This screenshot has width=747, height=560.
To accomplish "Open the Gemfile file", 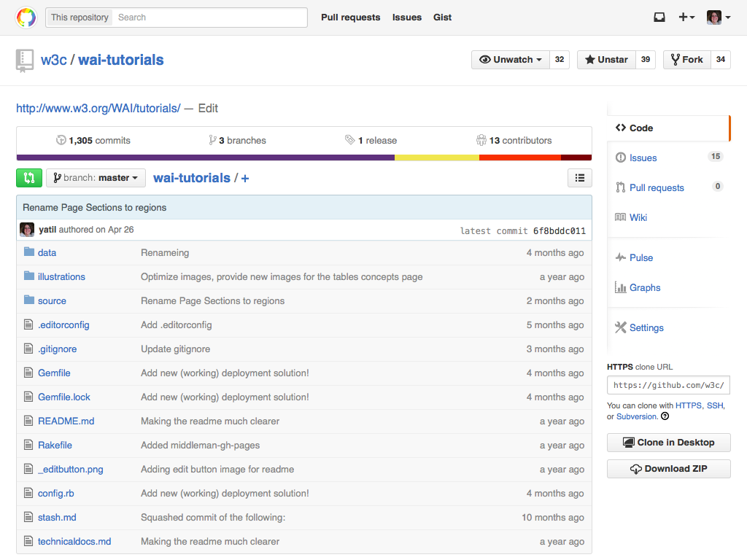I will coord(54,373).
